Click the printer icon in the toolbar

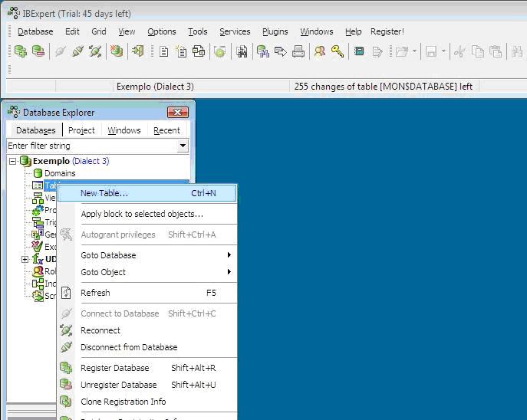298,51
